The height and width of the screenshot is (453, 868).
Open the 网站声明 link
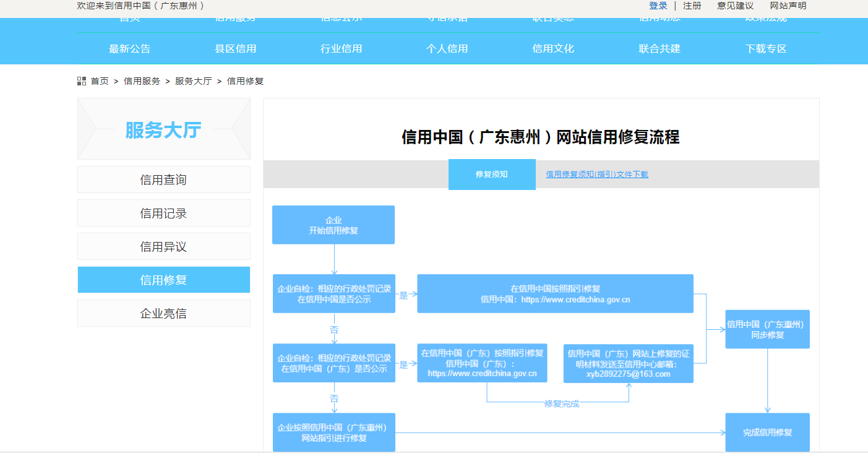(x=788, y=6)
